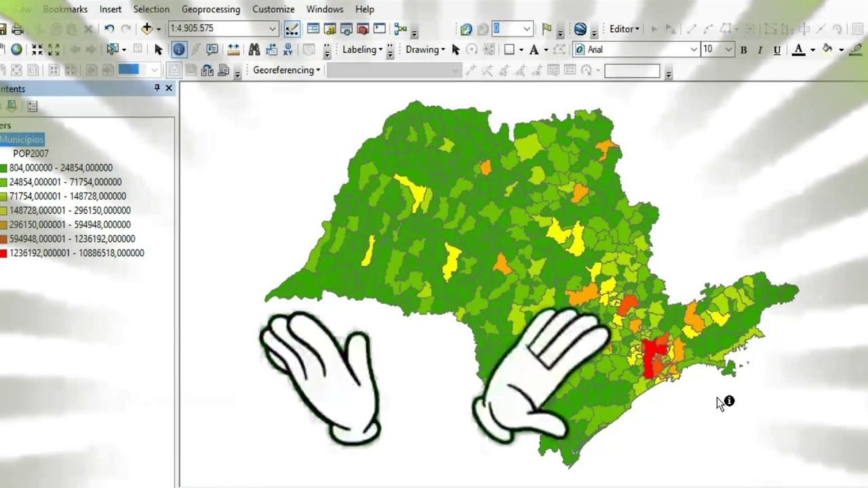Open the Editor dropdown menu

(x=625, y=29)
